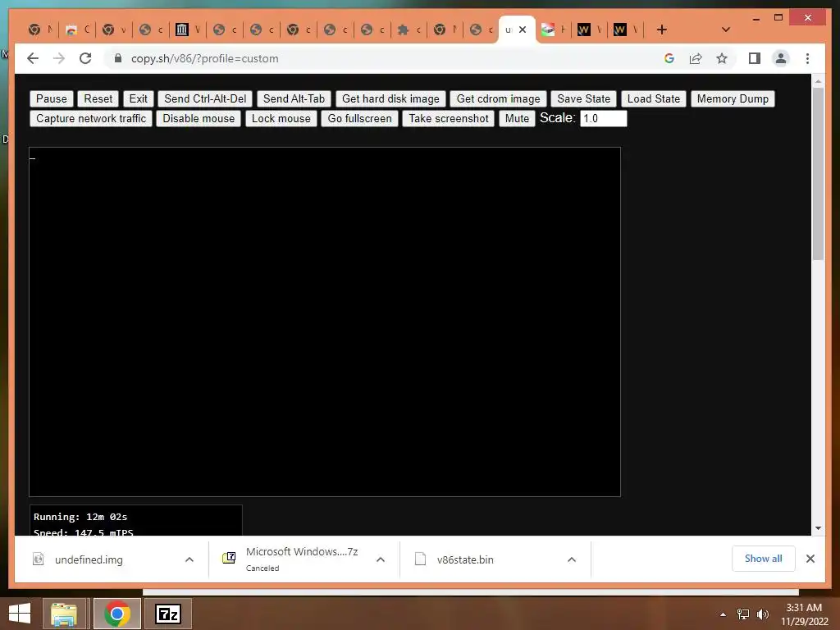Viewport: 840px width, 630px height.
Task: Click Take screenshot button
Action: 449,118
